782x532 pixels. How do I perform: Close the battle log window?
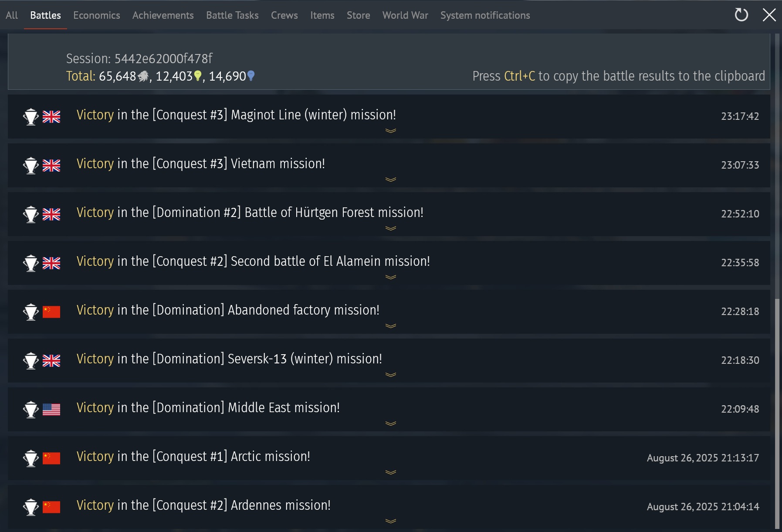[769, 15]
